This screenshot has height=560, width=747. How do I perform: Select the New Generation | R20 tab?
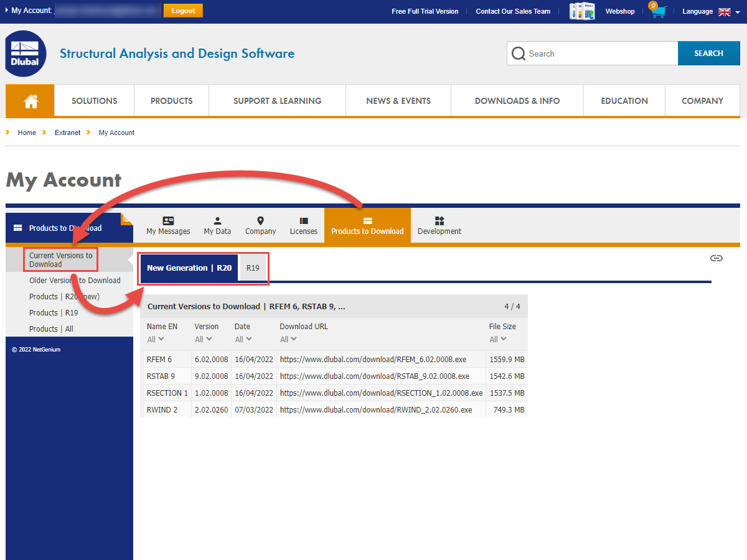coord(189,268)
